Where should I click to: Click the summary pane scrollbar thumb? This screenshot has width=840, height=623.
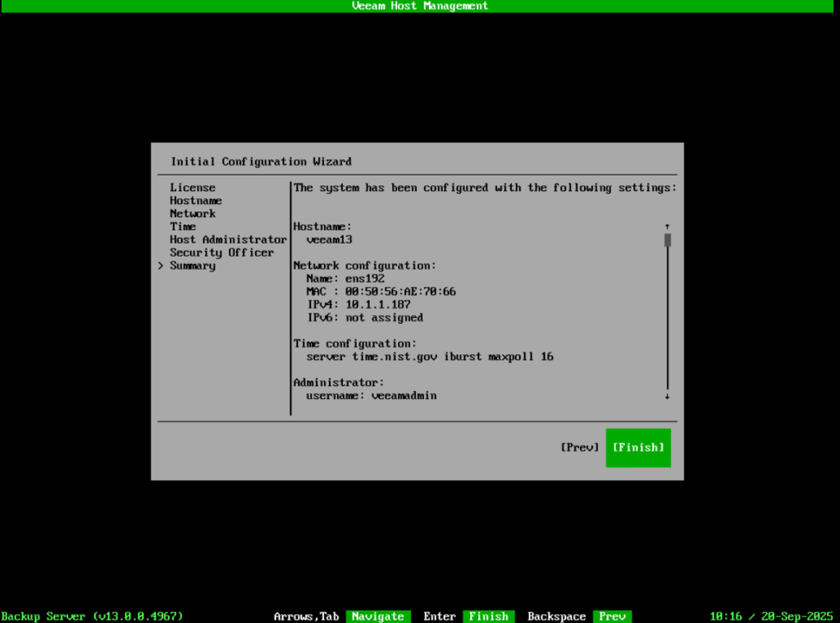click(667, 240)
